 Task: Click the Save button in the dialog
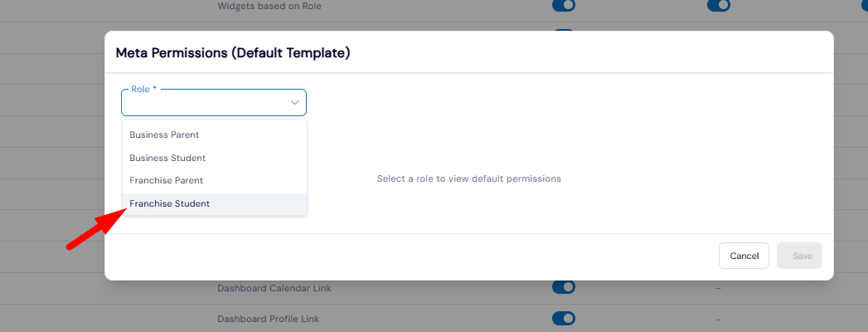point(802,256)
